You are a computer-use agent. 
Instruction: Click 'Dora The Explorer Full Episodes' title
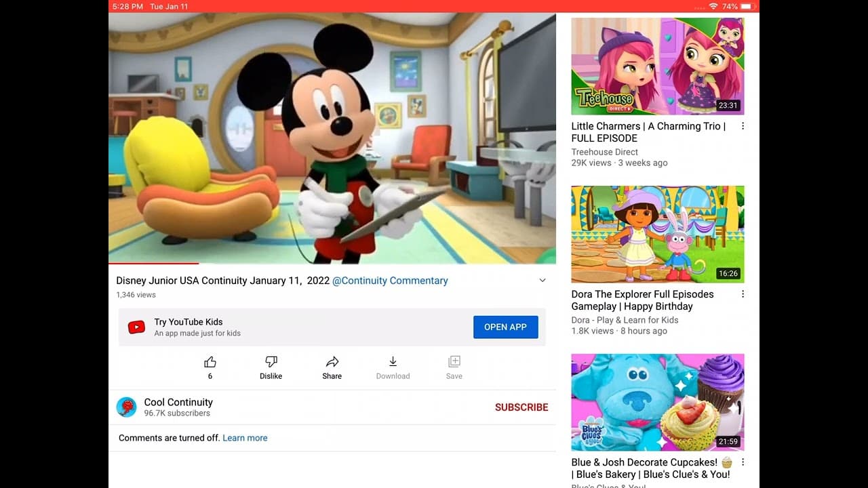(x=642, y=300)
